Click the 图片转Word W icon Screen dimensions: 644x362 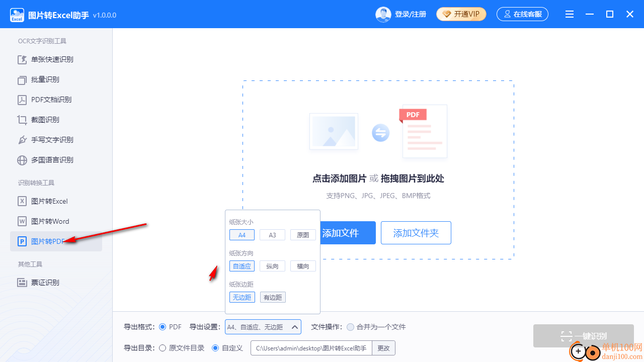click(x=22, y=221)
